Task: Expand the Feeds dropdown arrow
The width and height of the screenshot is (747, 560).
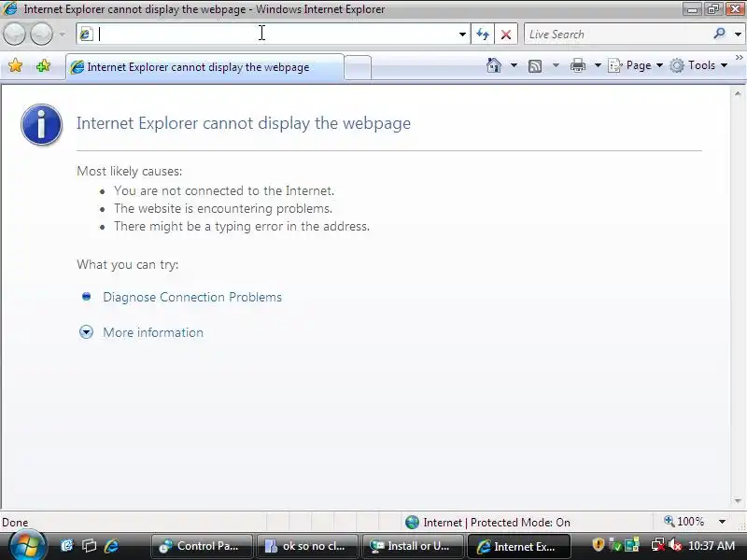Action: (x=556, y=65)
